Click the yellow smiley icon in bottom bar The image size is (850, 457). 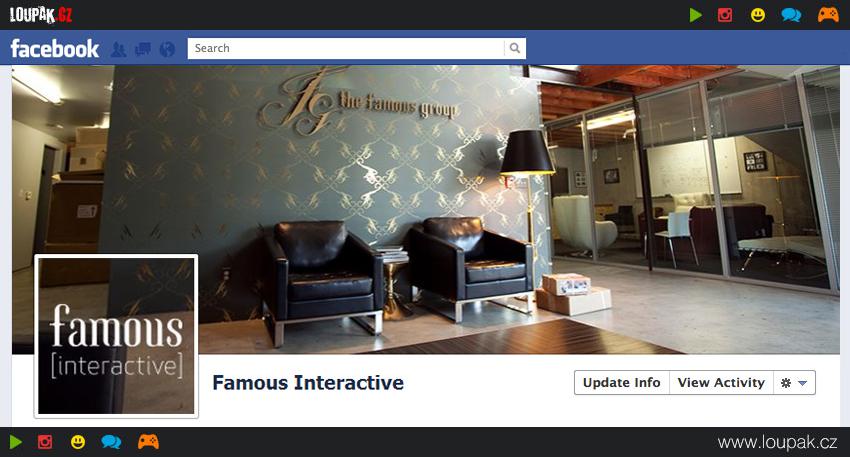(78, 442)
